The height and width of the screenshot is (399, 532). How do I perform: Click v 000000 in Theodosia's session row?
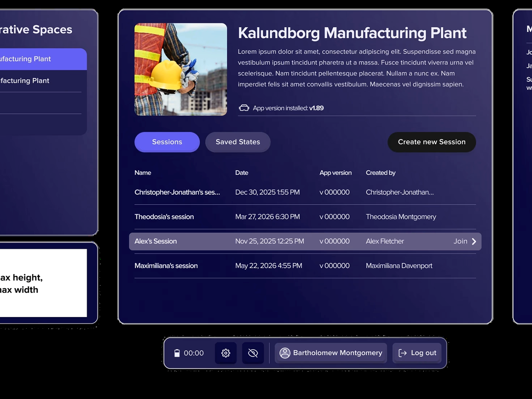pyautogui.click(x=334, y=217)
